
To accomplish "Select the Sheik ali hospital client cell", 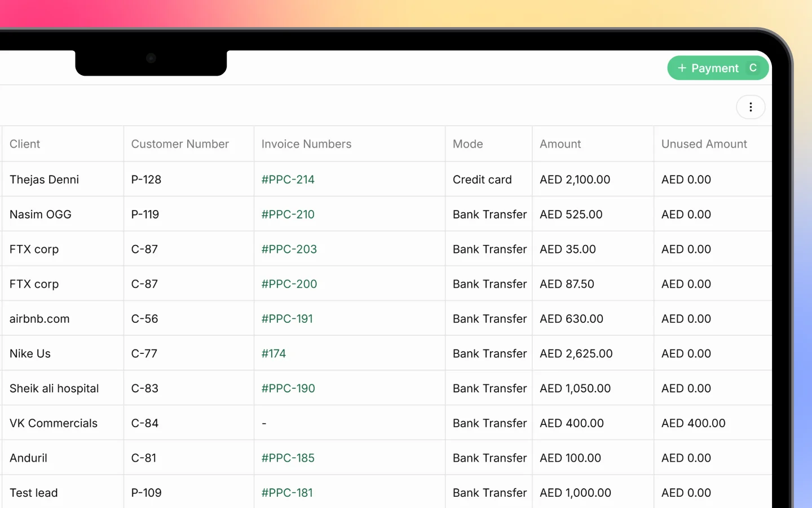I will click(x=63, y=388).
